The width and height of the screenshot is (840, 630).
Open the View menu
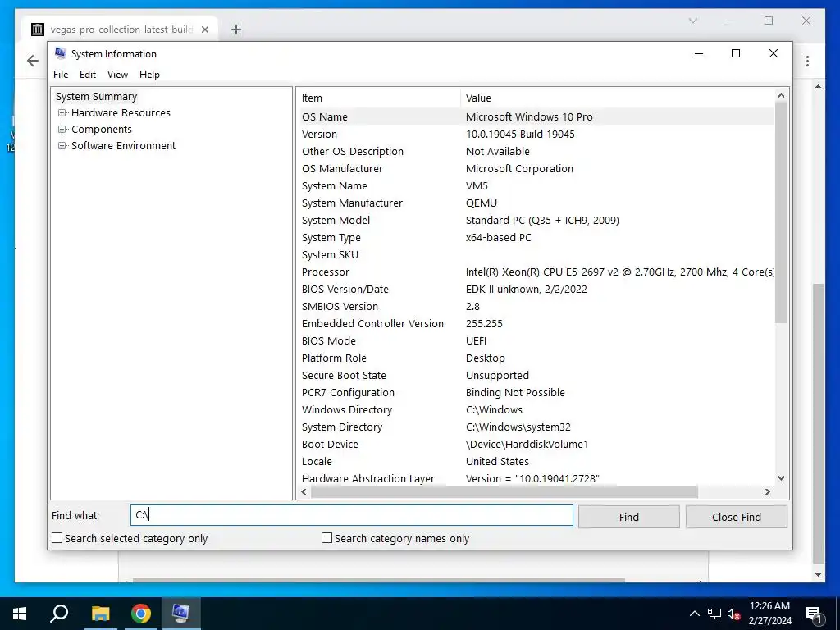[x=117, y=75]
